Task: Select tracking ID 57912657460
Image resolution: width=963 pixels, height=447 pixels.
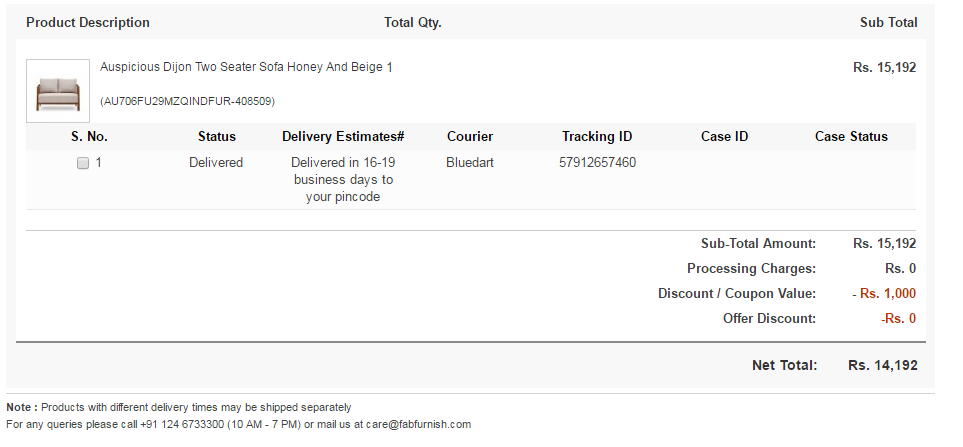Action: (597, 163)
